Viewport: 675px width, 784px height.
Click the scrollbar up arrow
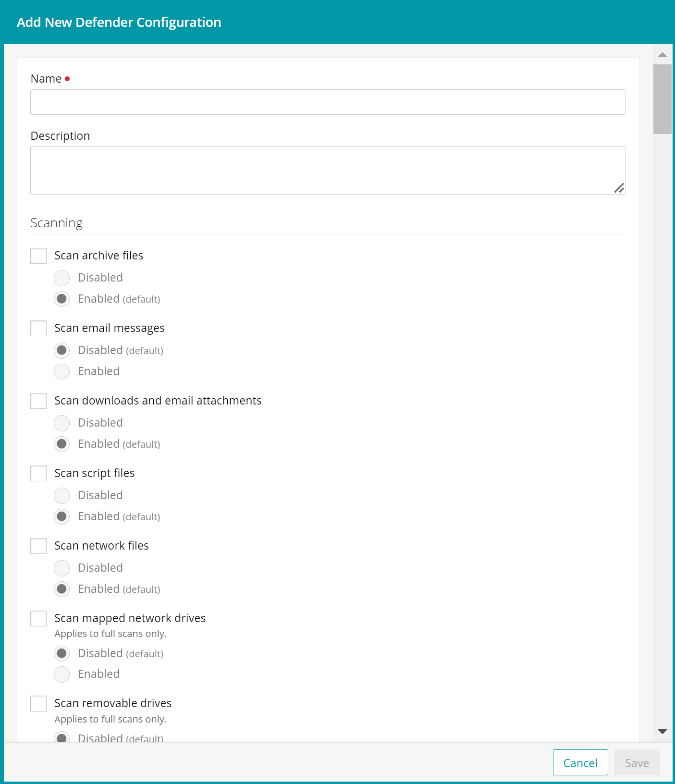(663, 55)
